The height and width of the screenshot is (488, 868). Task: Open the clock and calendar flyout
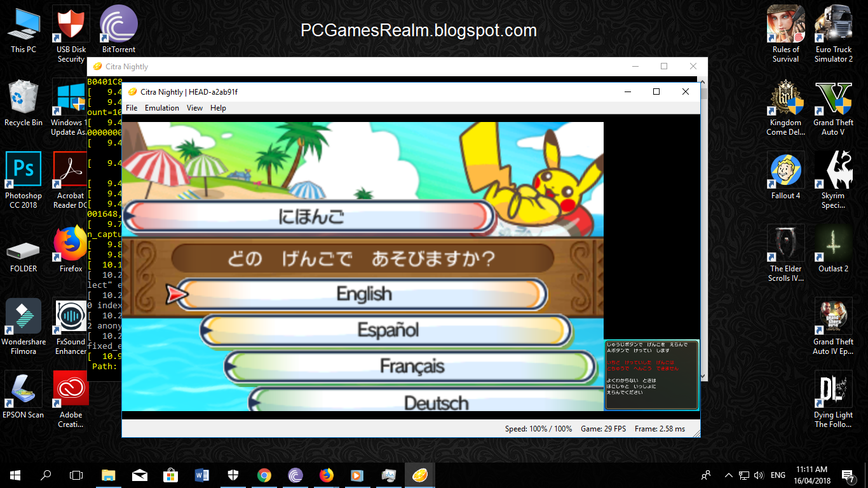coord(811,475)
